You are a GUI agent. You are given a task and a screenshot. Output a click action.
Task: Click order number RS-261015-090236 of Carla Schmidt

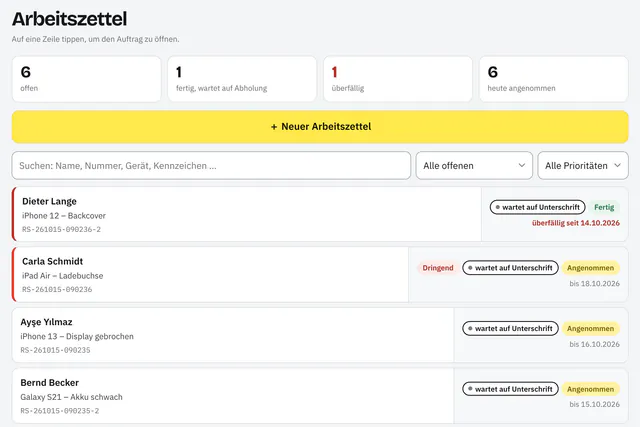57,289
